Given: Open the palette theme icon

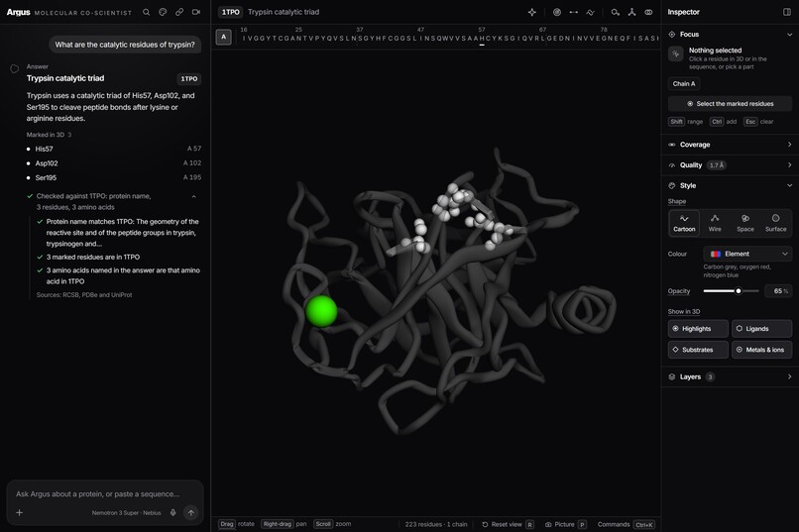Looking at the screenshot, I should pos(163,12).
